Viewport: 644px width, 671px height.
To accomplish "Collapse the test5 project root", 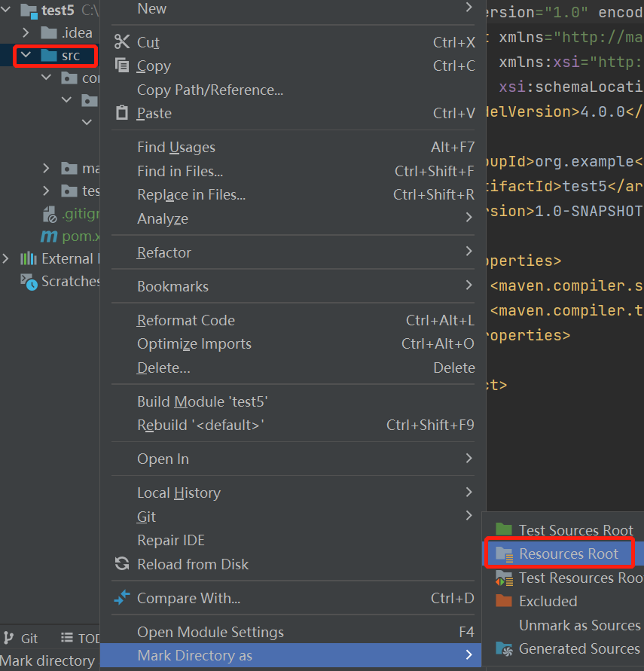I will [x=6, y=9].
